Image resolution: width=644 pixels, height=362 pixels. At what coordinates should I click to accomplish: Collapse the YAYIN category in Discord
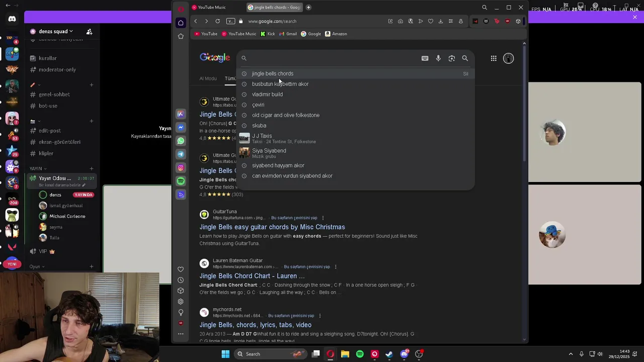(38, 168)
